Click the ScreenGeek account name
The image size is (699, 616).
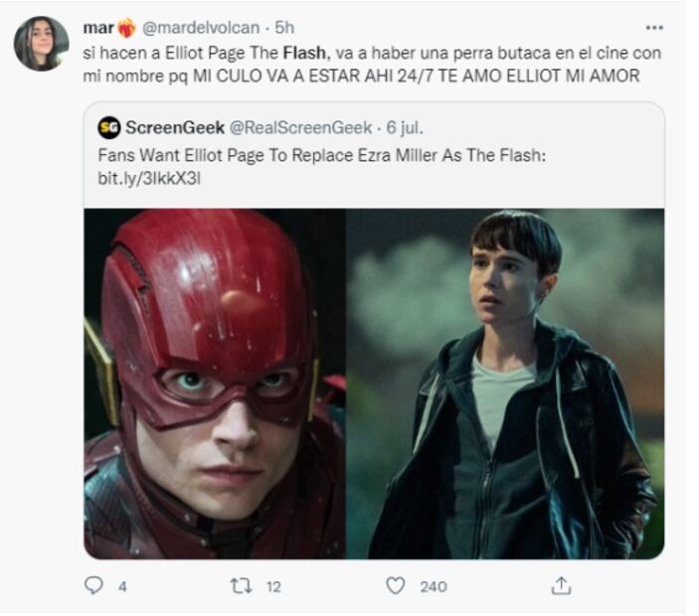tap(175, 127)
